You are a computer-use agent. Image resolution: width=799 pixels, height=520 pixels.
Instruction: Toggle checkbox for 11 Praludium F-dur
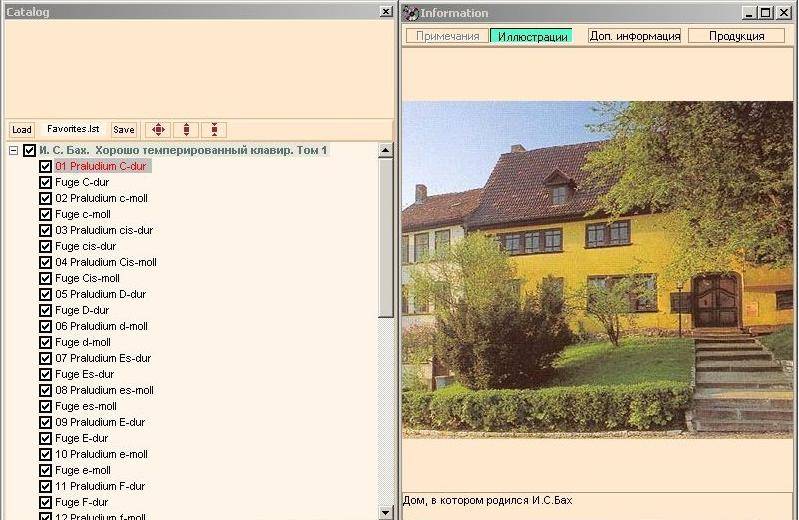(x=45, y=486)
